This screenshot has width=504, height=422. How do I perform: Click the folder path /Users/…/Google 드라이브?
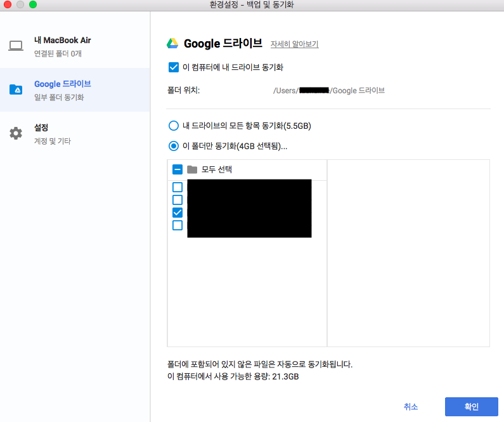[329, 90]
